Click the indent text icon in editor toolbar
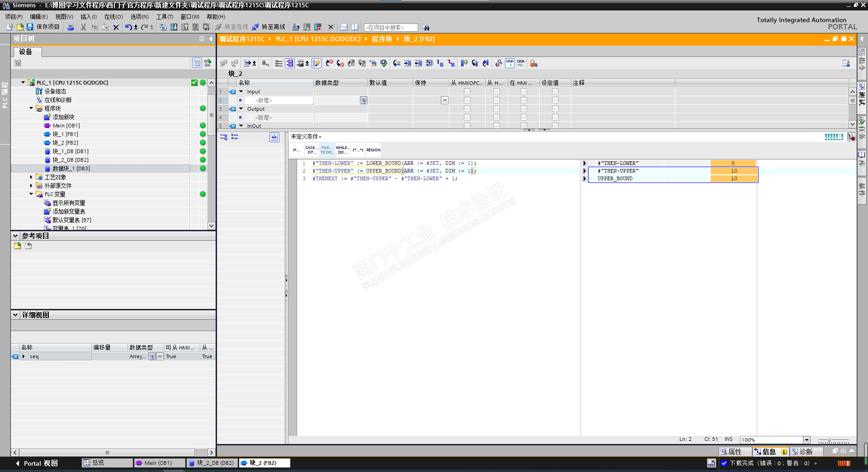The height and width of the screenshot is (472, 868). click(x=407, y=63)
